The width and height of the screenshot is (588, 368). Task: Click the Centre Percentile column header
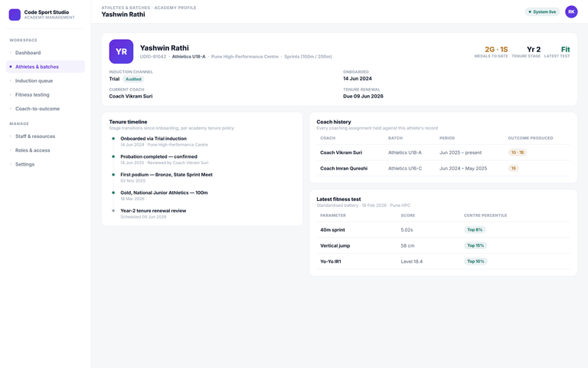click(x=485, y=215)
